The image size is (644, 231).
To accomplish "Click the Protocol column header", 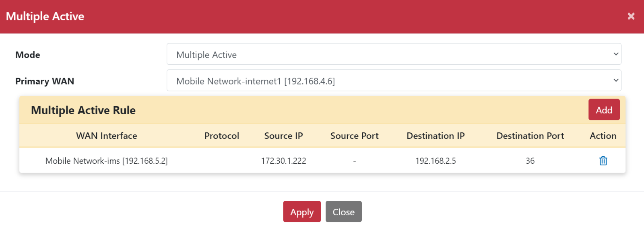I will coord(222,136).
